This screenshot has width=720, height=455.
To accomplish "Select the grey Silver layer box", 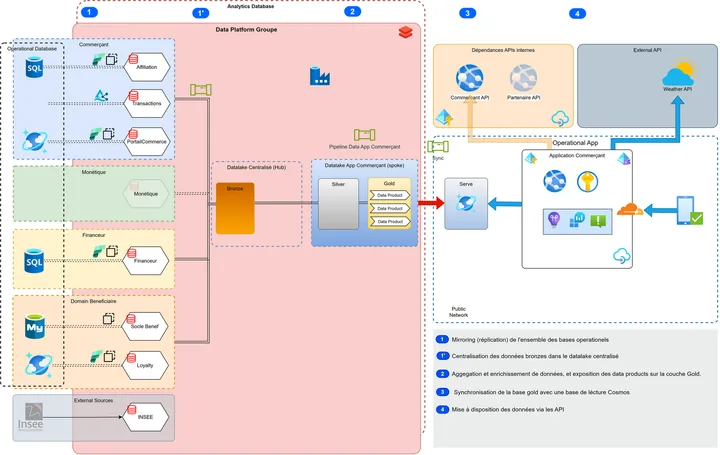I will click(x=338, y=204).
